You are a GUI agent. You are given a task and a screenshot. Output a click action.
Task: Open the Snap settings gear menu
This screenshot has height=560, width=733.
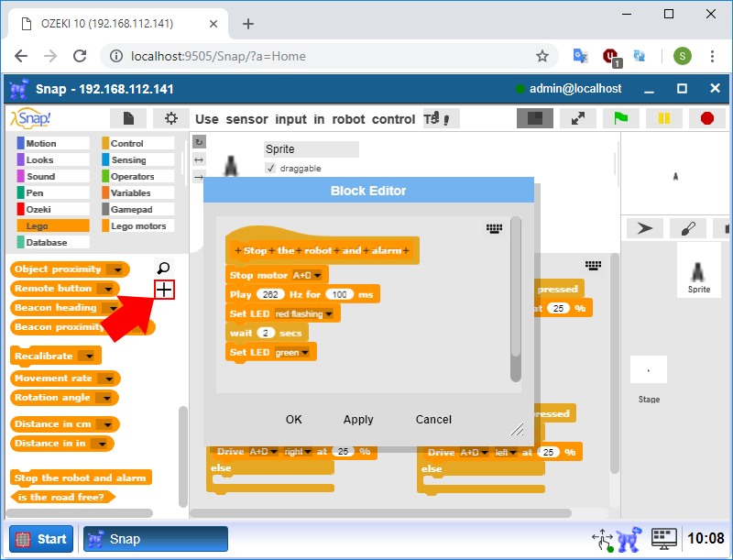pyautogui.click(x=170, y=118)
